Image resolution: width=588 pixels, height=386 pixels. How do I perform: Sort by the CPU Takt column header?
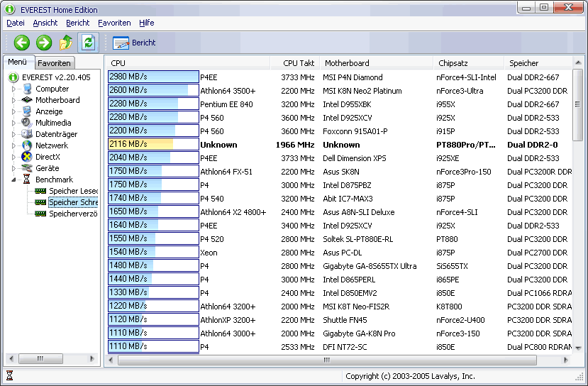(x=295, y=63)
